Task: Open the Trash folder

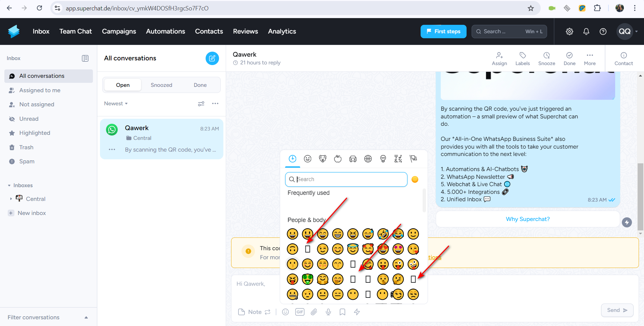Action: (x=49, y=147)
